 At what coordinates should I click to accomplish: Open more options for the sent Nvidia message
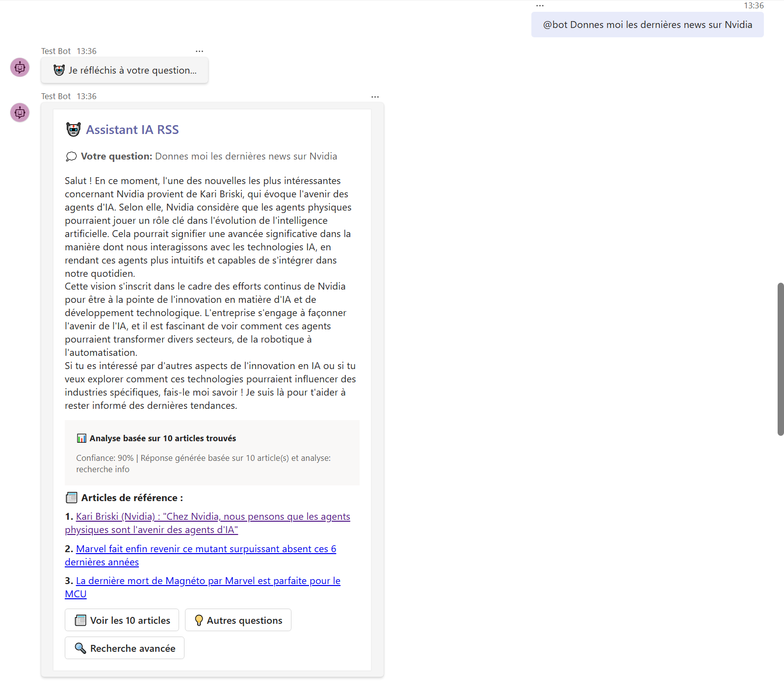click(x=540, y=6)
